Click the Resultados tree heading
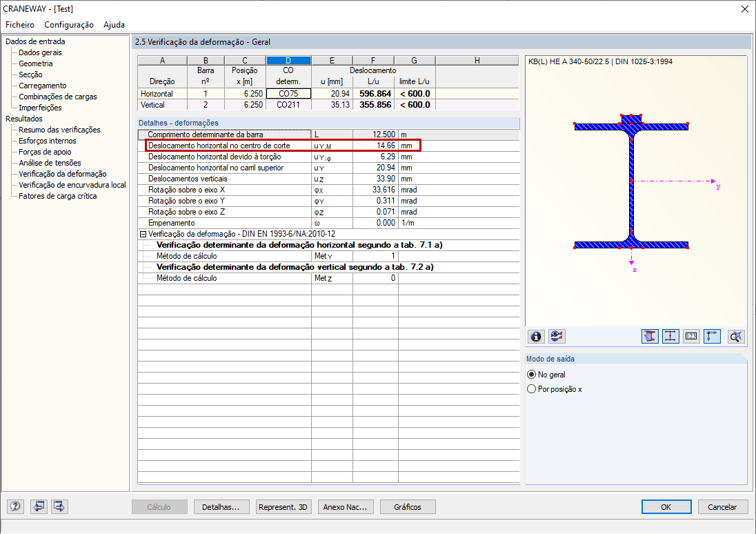Image resolution: width=756 pixels, height=534 pixels. tap(24, 119)
